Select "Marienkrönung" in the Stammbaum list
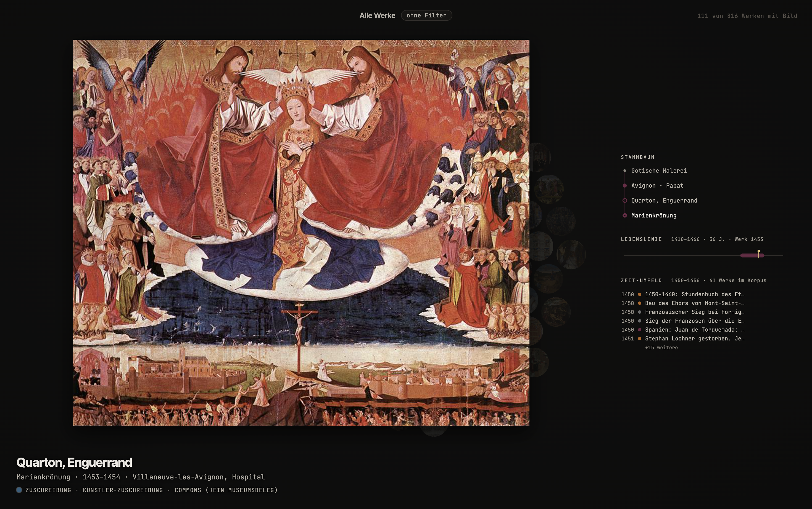This screenshot has height=509, width=812. point(653,216)
